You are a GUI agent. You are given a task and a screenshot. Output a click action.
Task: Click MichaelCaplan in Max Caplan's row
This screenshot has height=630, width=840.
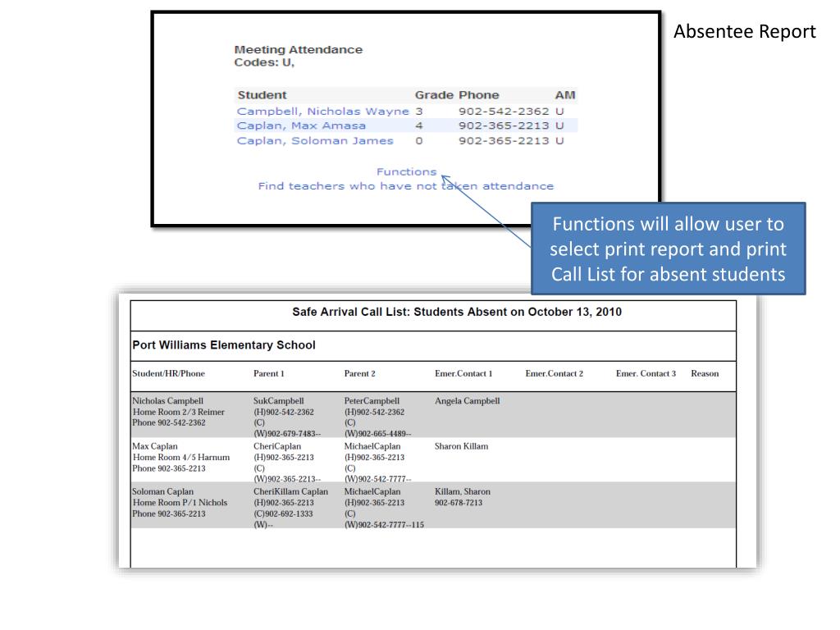click(x=372, y=446)
